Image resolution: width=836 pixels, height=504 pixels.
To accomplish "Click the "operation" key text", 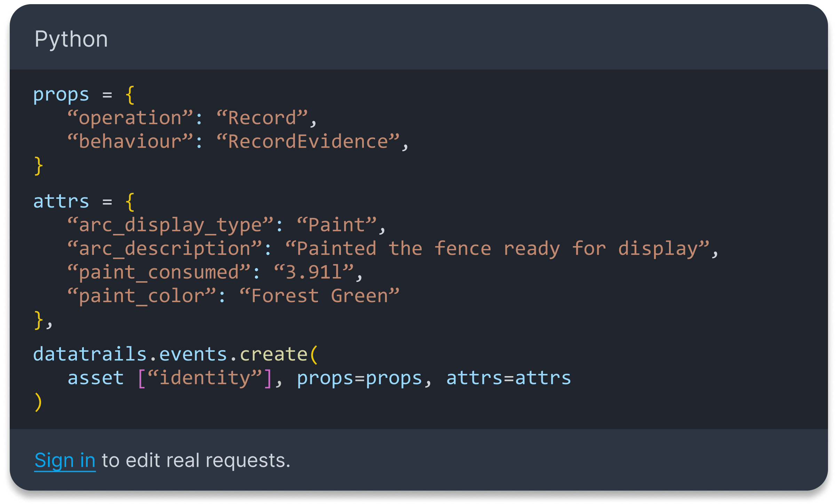I will pos(130,118).
